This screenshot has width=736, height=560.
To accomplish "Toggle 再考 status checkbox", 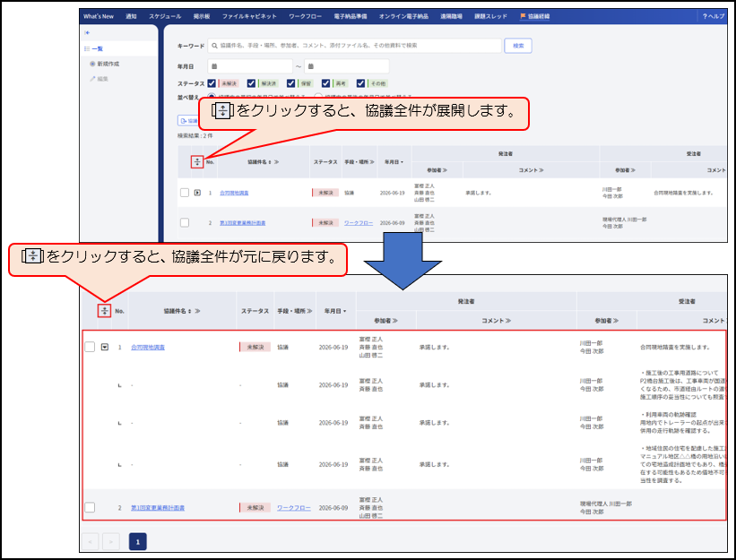I will tap(325, 83).
